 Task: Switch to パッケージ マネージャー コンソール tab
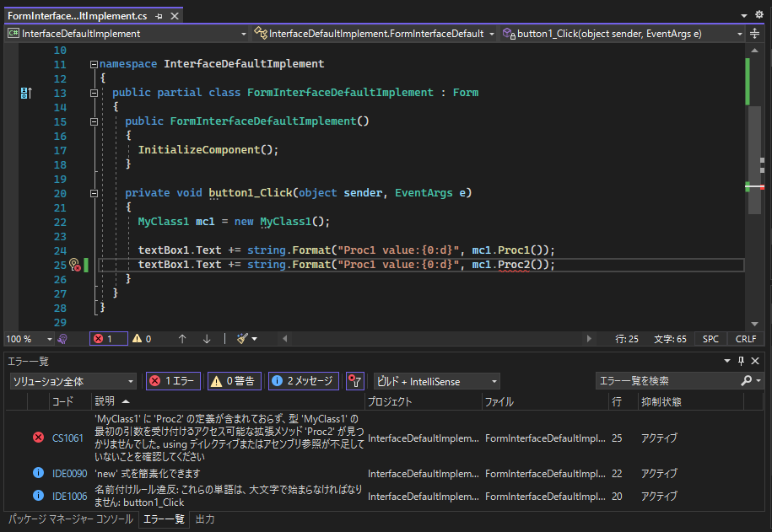click(x=71, y=519)
